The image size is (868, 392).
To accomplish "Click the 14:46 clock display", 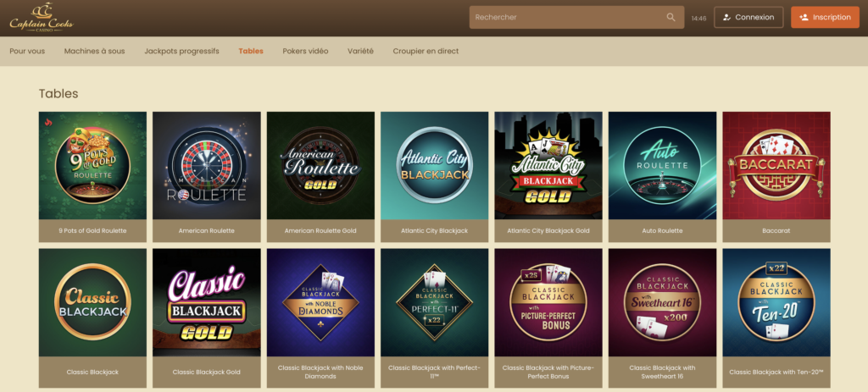I will (698, 19).
